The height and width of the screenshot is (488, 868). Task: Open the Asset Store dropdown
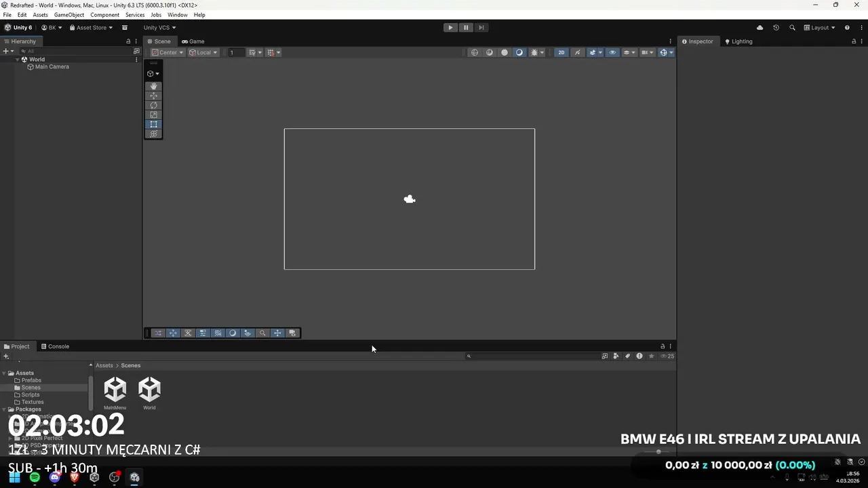pyautogui.click(x=92, y=28)
